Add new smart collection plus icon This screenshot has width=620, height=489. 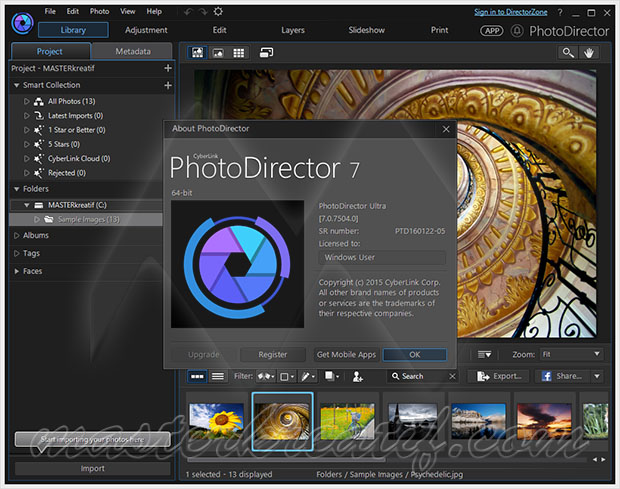[x=167, y=86]
